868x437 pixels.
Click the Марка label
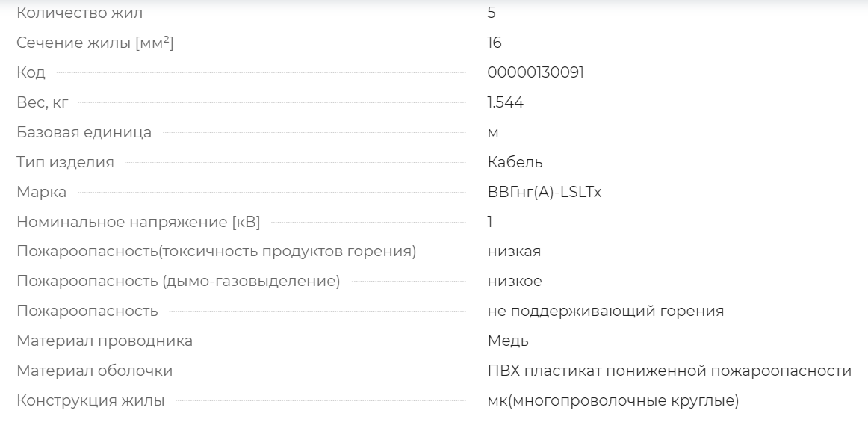[42, 192]
